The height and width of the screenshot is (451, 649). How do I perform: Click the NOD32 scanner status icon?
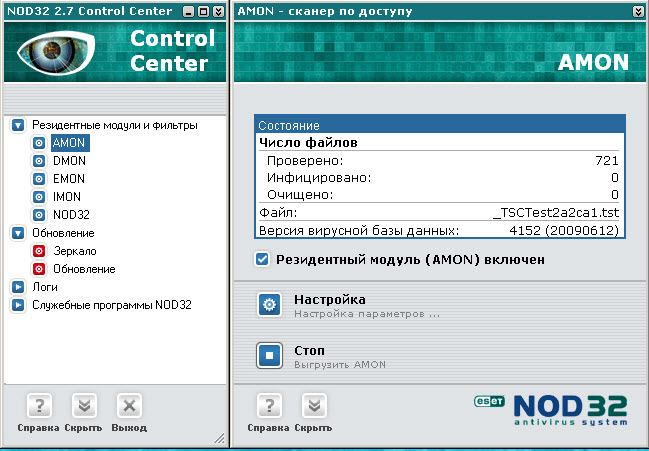click(39, 215)
